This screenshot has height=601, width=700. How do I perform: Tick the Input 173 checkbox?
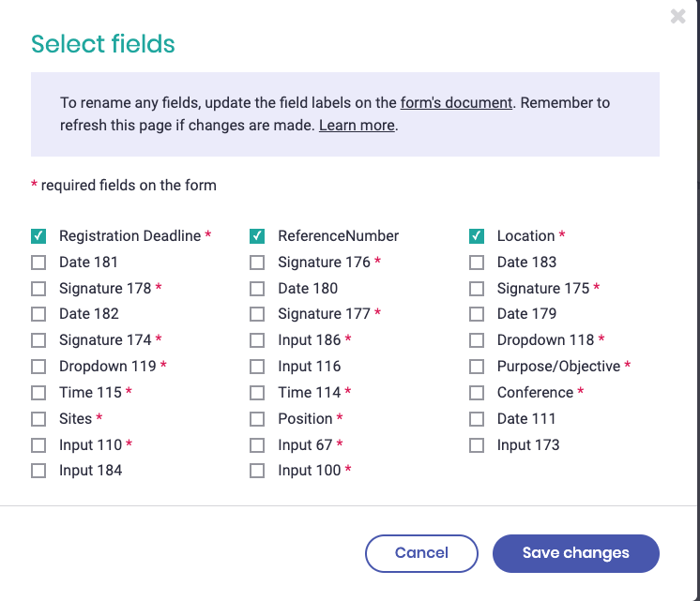click(477, 445)
